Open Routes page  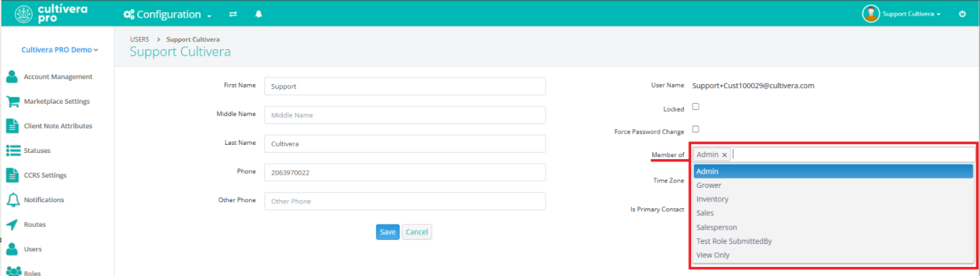coord(35,225)
